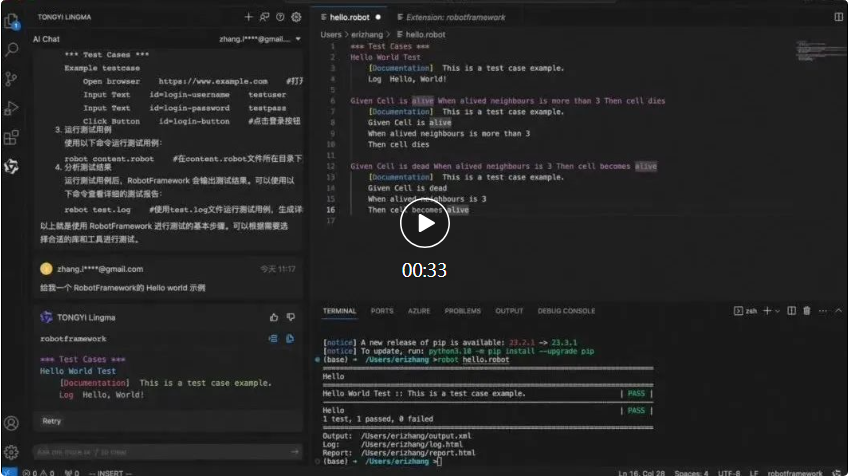
Task: Click the feedback icon in Tongyi Lingma header
Action: [264, 17]
